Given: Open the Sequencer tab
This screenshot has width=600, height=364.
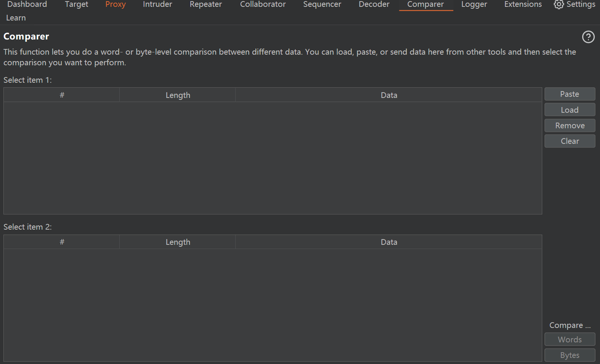Looking at the screenshot, I should pos(322,5).
